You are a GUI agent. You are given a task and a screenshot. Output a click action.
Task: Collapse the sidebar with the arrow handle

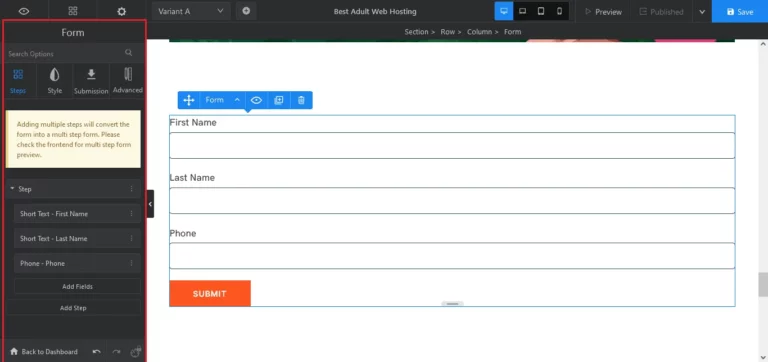[150, 204]
